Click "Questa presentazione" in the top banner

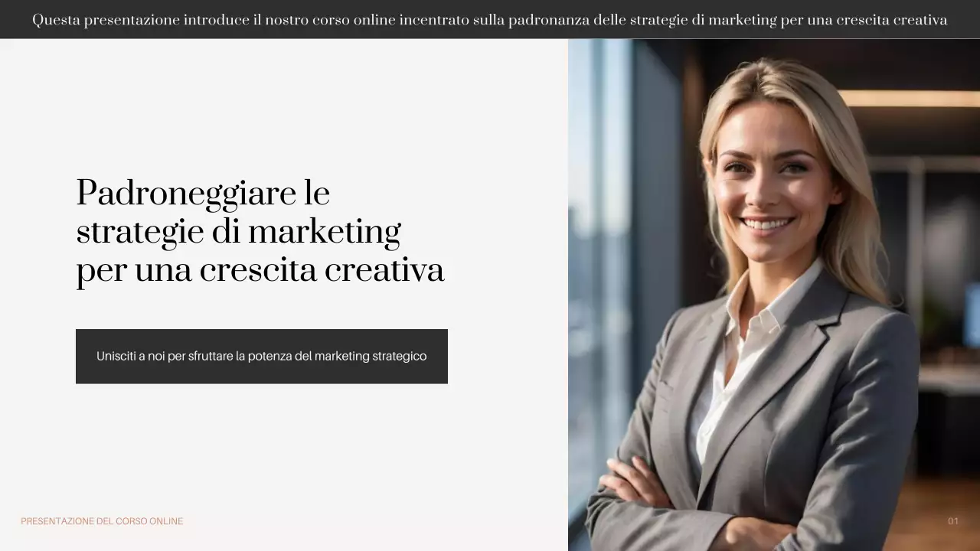click(106, 20)
